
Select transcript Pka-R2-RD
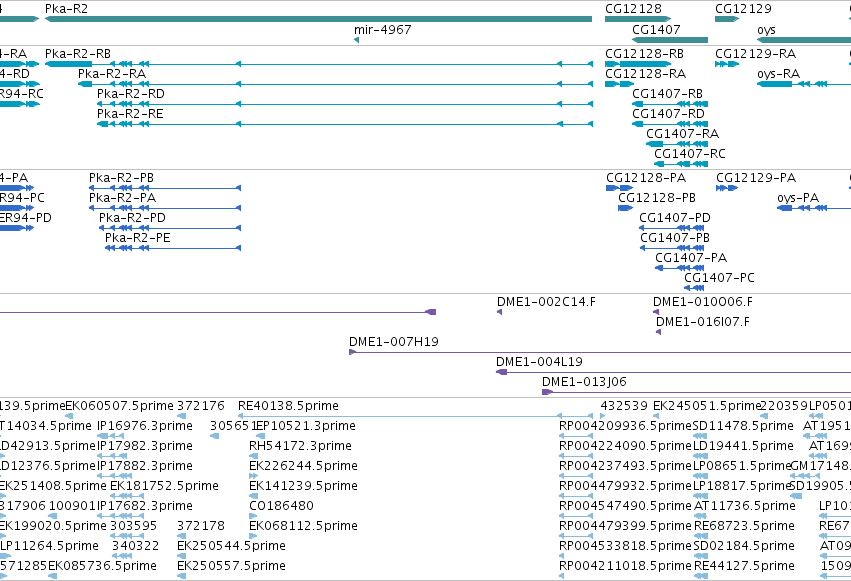point(345,104)
